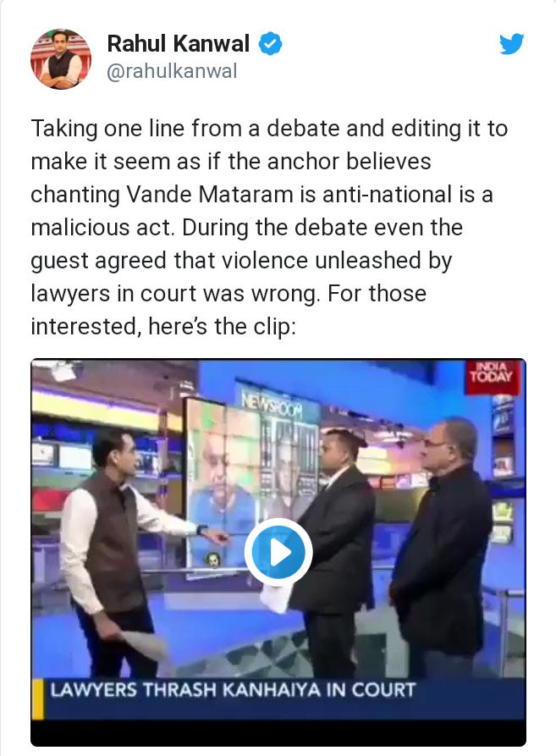Open Rahul Kanwal's profile picture
Image resolution: width=556 pixels, height=756 pixels.
pos(61,58)
